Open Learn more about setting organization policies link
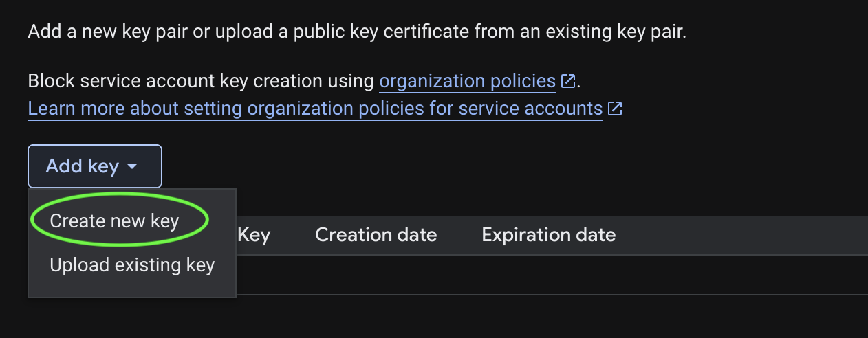868x338 pixels. coord(315,109)
